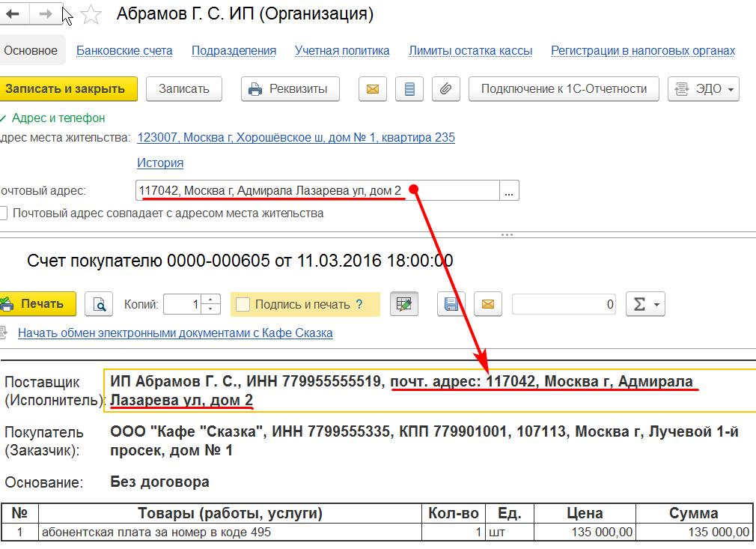Go back with the left arrow button
756x549 pixels.
click(13, 13)
